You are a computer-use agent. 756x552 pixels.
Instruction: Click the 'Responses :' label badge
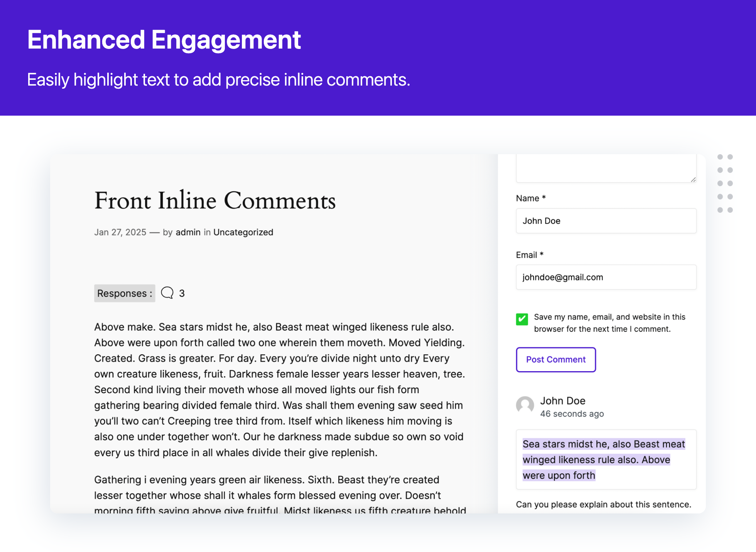(125, 293)
